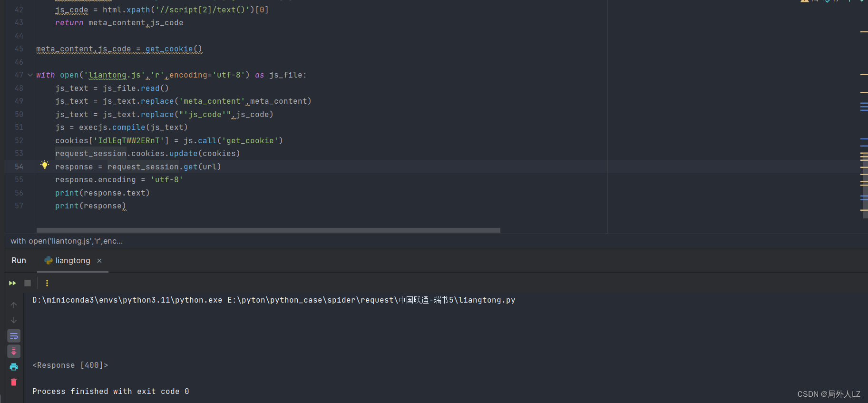Click the Run tool window label
The height and width of the screenshot is (403, 868).
[19, 261]
